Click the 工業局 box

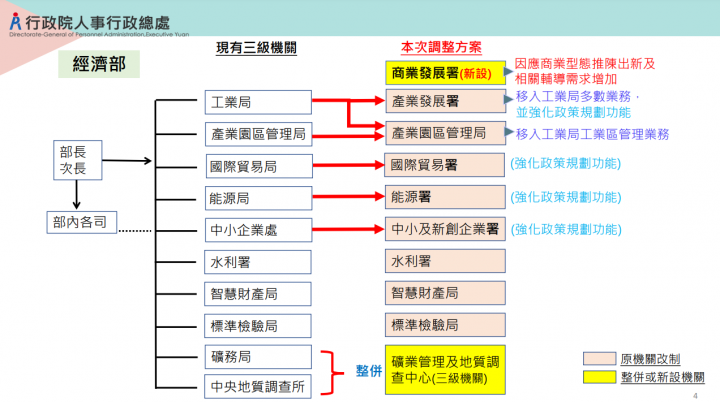pos(258,102)
